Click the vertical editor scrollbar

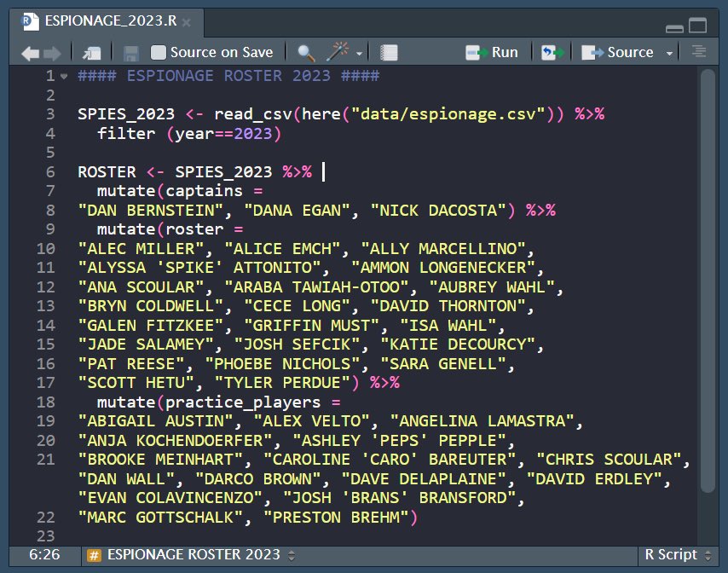point(708,281)
